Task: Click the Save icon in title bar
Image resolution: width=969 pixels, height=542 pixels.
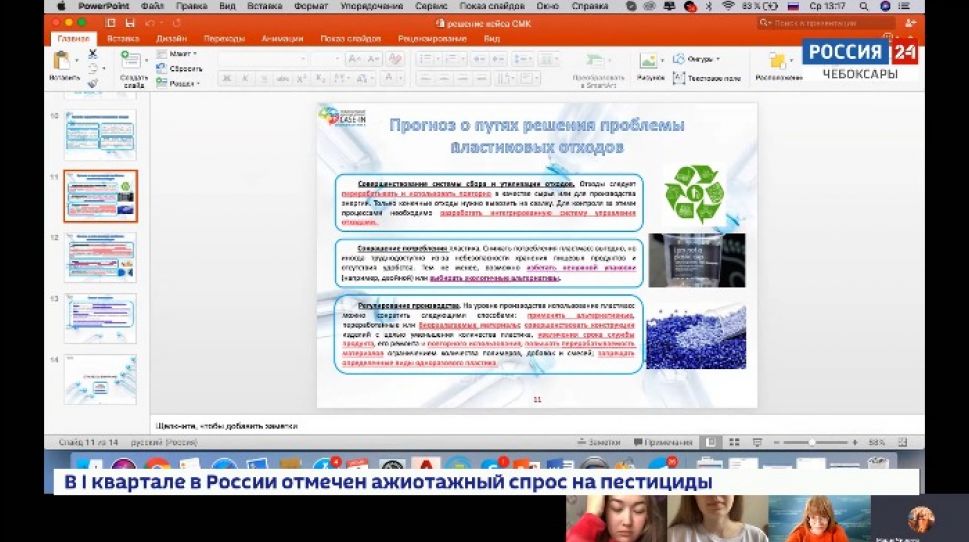Action: point(130,23)
